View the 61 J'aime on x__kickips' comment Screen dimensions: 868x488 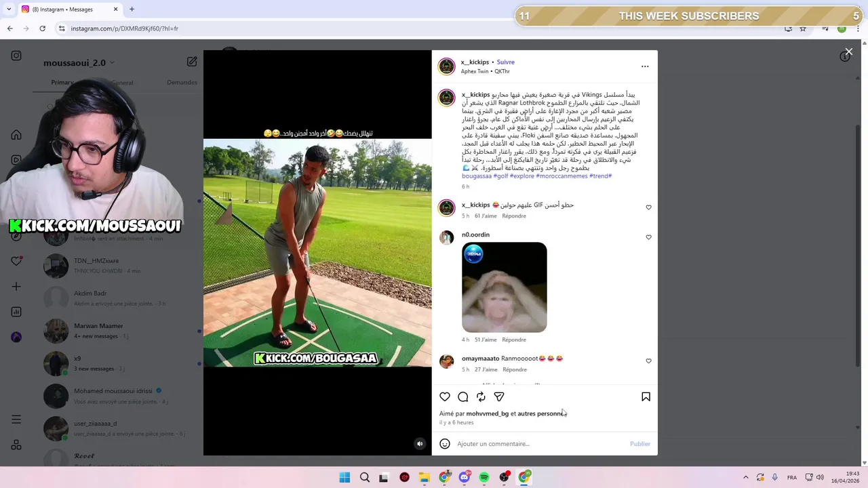pos(486,216)
